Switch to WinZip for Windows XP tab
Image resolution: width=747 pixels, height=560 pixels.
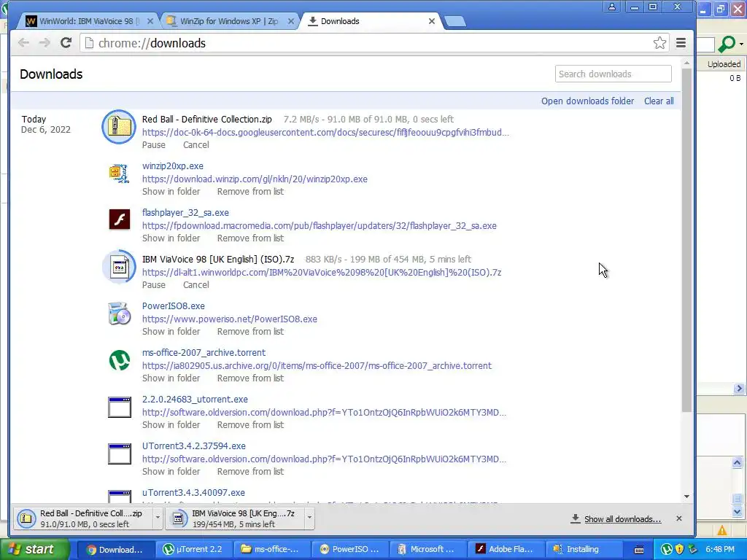(228, 21)
